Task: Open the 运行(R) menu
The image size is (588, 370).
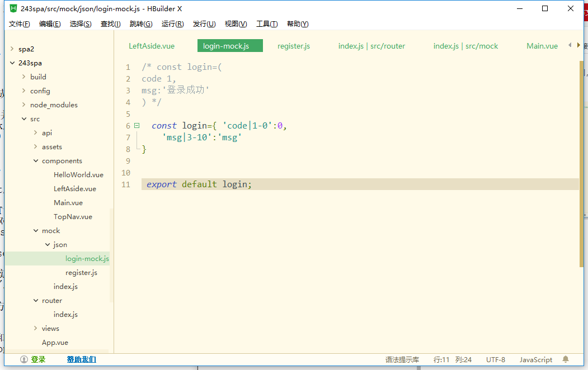Action: point(172,24)
